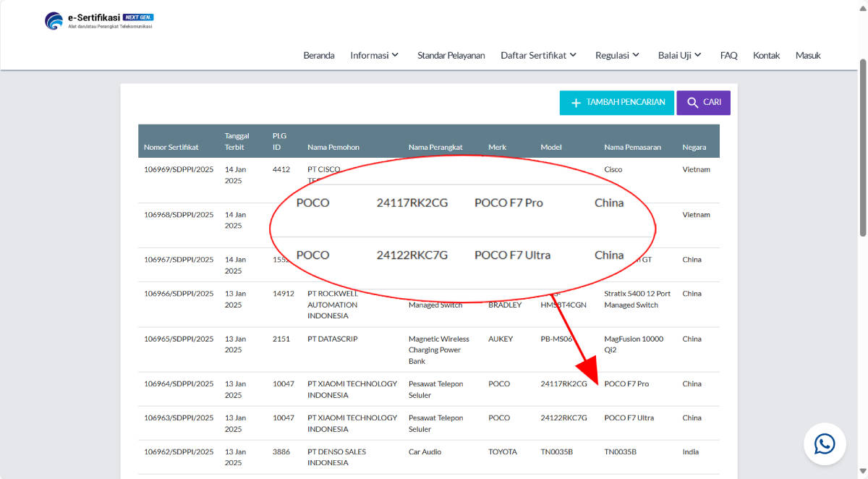Click the TOYOTA brand cell
868x479 pixels.
[x=503, y=452]
